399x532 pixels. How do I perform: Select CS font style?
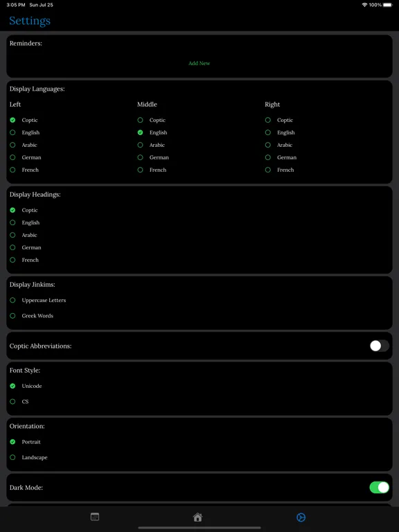[x=12, y=402]
